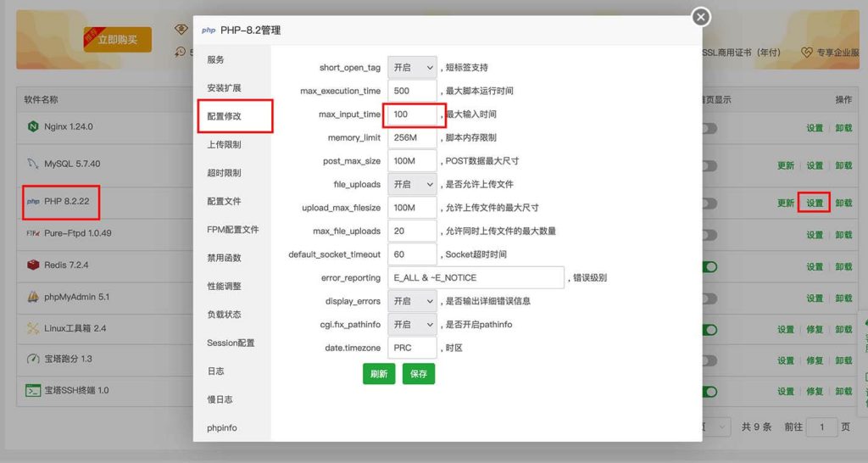Image resolution: width=868 pixels, height=463 pixels.
Task: Toggle homepage display switch for phpMyAdmin
Action: (709, 298)
